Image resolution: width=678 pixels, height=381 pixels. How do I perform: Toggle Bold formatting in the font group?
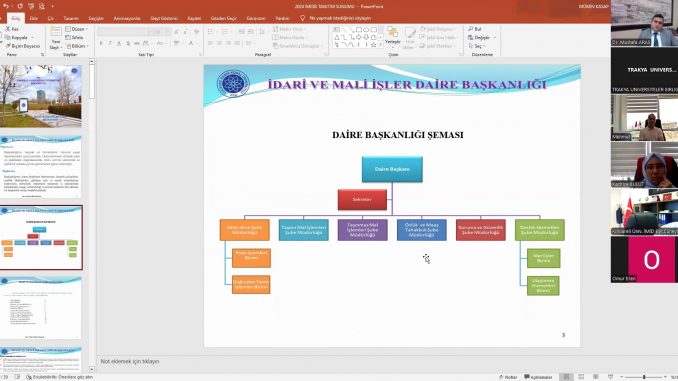pyautogui.click(x=101, y=43)
